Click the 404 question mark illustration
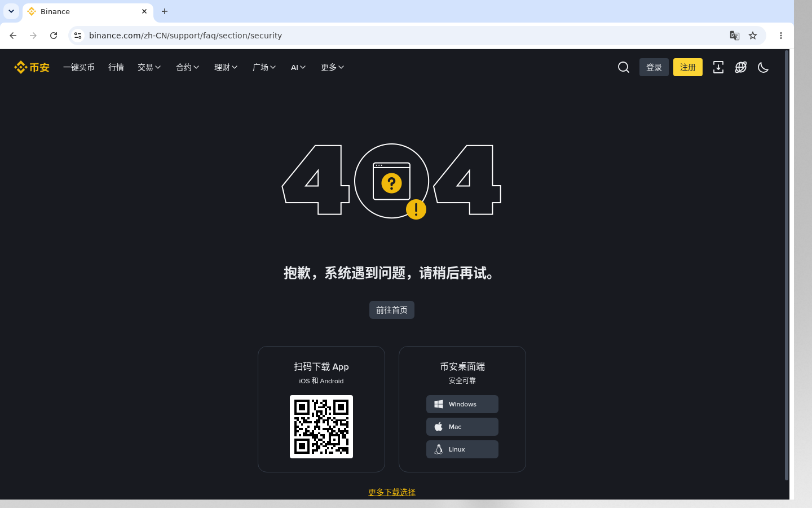Screen dimensions: 812x508 point(391,181)
